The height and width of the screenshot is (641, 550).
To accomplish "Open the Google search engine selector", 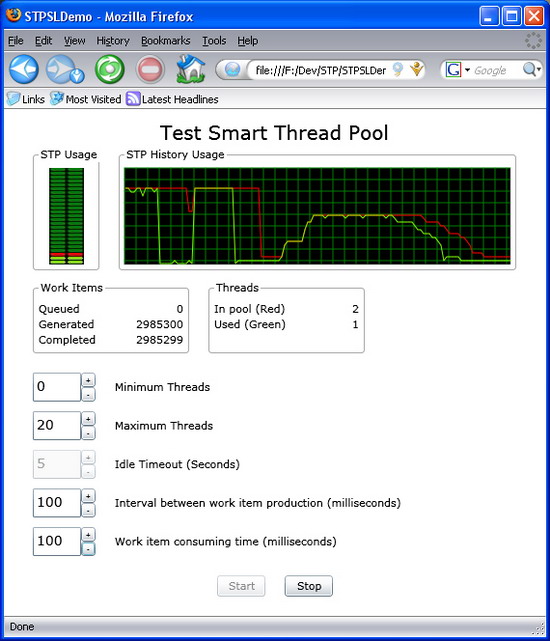I will [458, 70].
